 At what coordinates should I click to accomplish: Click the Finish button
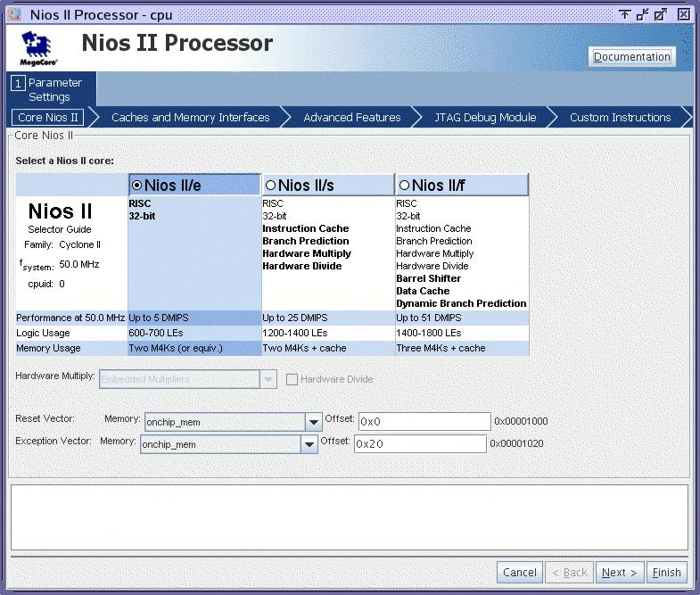[666, 572]
